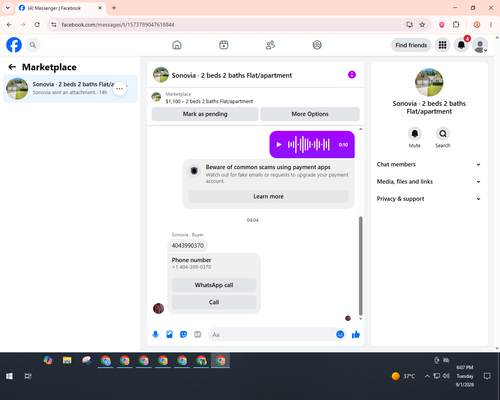
Task: Expand the Privacy & support section
Action: point(429,199)
